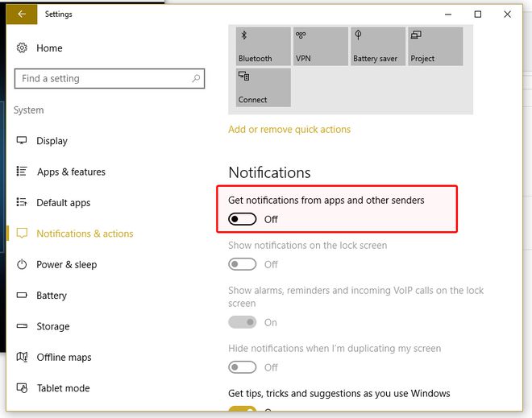The image size is (532, 418).
Task: Click in the Find a setting field
Action: 110,79
